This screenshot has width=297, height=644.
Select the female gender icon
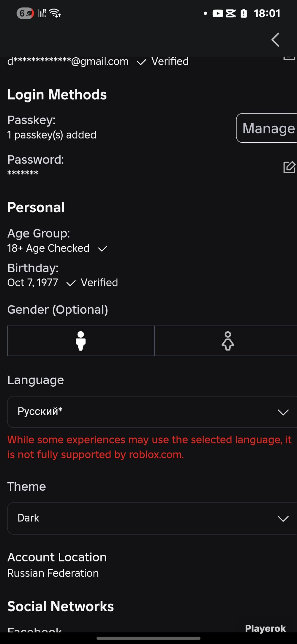228,341
